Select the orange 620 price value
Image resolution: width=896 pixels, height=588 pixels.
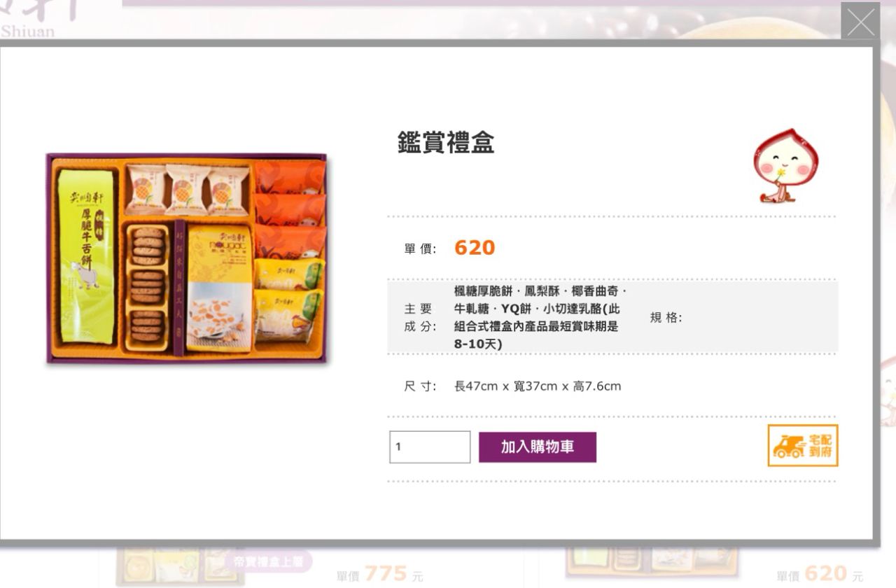point(475,248)
